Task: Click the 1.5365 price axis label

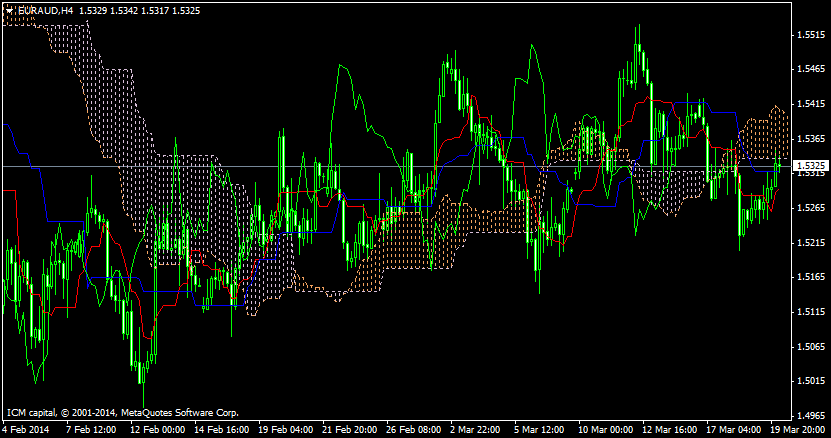Action: [x=811, y=138]
